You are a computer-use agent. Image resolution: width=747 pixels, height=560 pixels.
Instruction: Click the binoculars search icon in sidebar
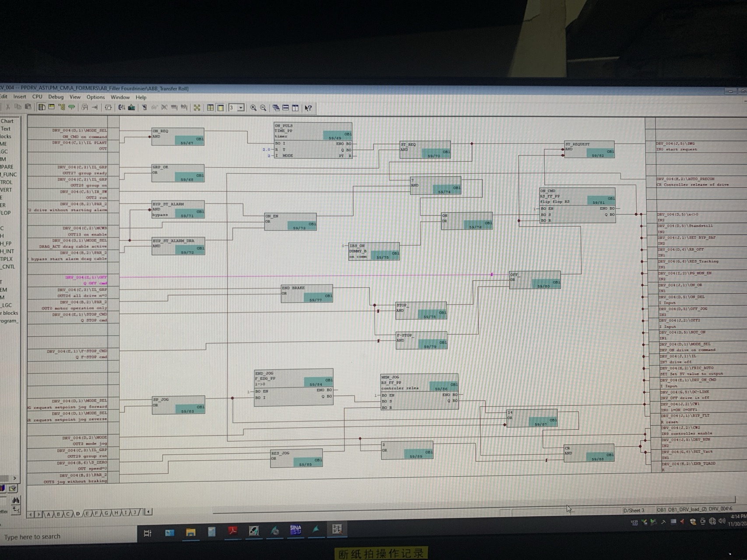point(16,500)
